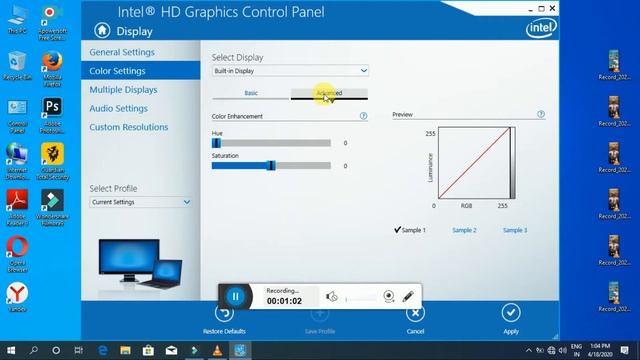Open the Mail app from the taskbar
The height and width of the screenshot is (360, 640).
[x=171, y=350]
